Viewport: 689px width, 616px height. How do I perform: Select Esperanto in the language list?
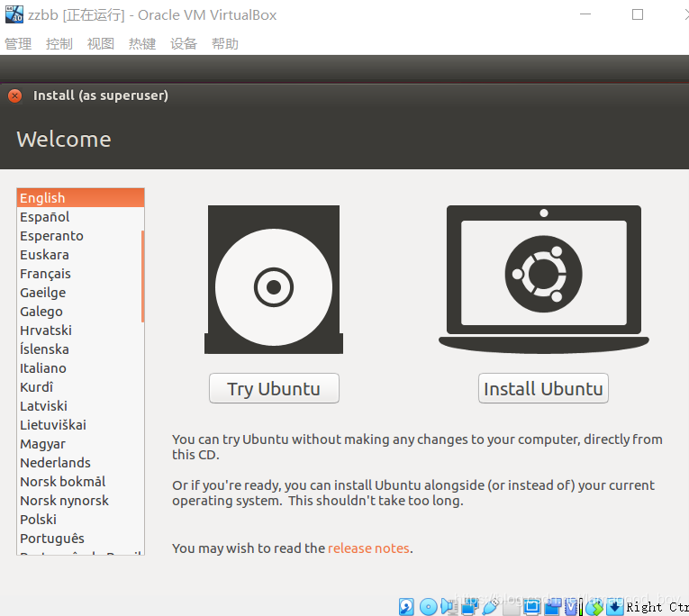point(80,236)
